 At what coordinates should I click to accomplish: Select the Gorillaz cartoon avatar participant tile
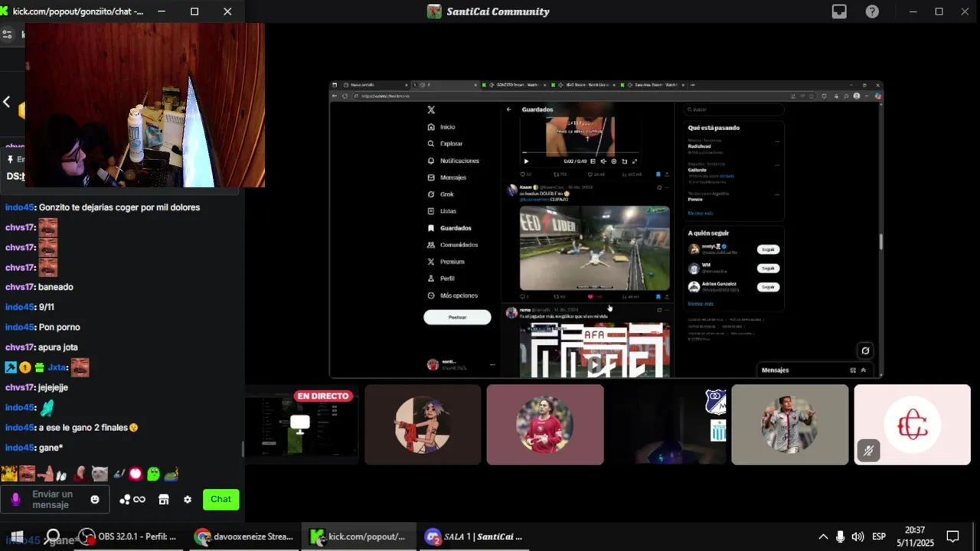[x=423, y=425]
